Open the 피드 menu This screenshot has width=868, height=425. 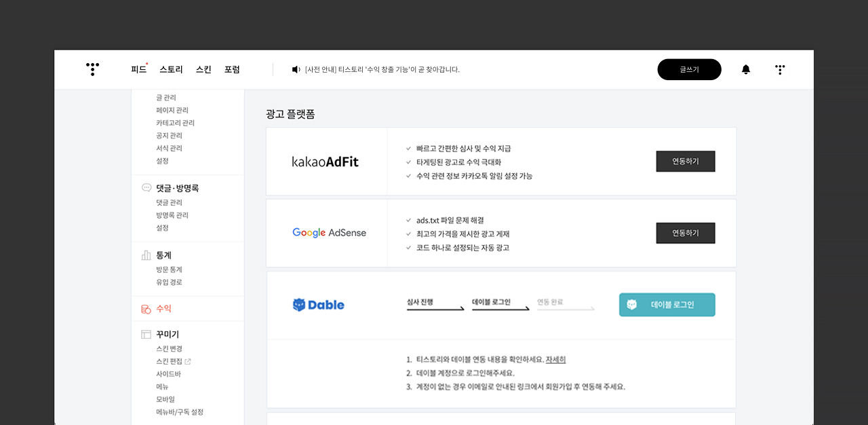coord(138,69)
